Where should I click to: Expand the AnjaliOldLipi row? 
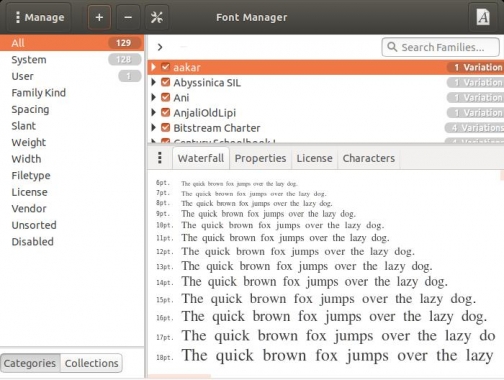[x=153, y=112]
